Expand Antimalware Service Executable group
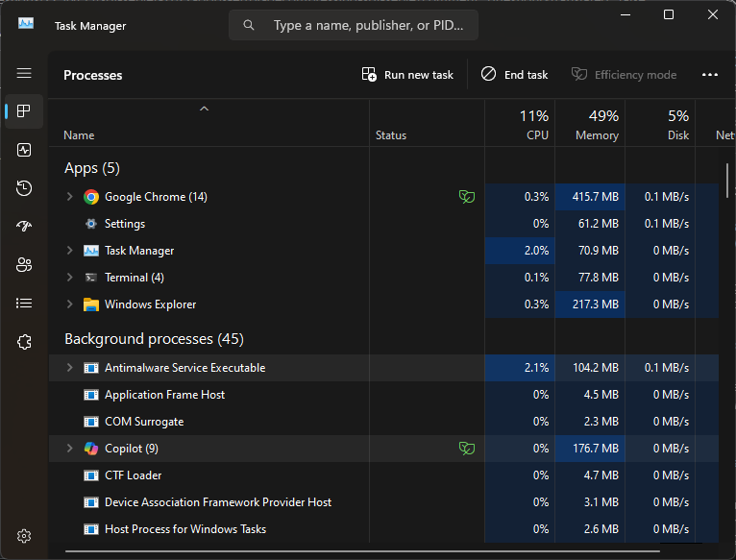 pos(69,367)
